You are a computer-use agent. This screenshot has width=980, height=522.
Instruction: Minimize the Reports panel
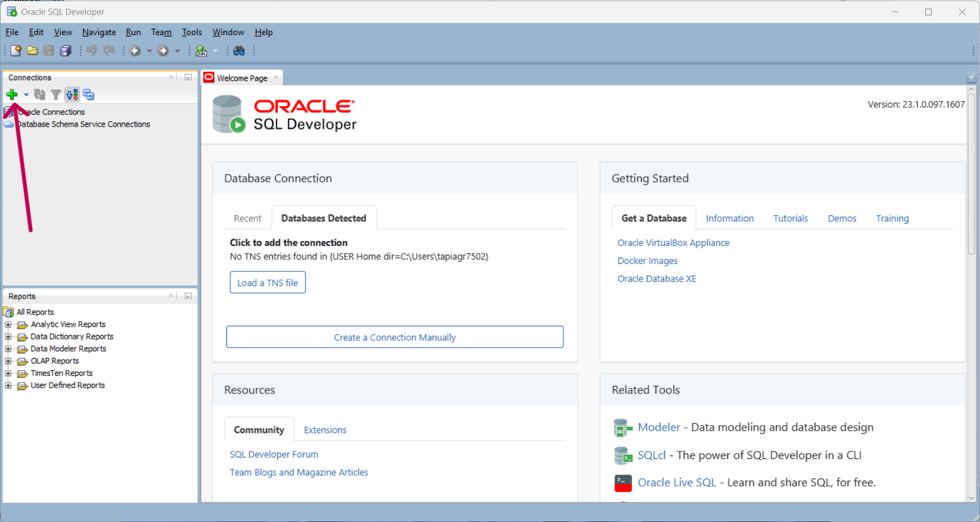tap(188, 296)
